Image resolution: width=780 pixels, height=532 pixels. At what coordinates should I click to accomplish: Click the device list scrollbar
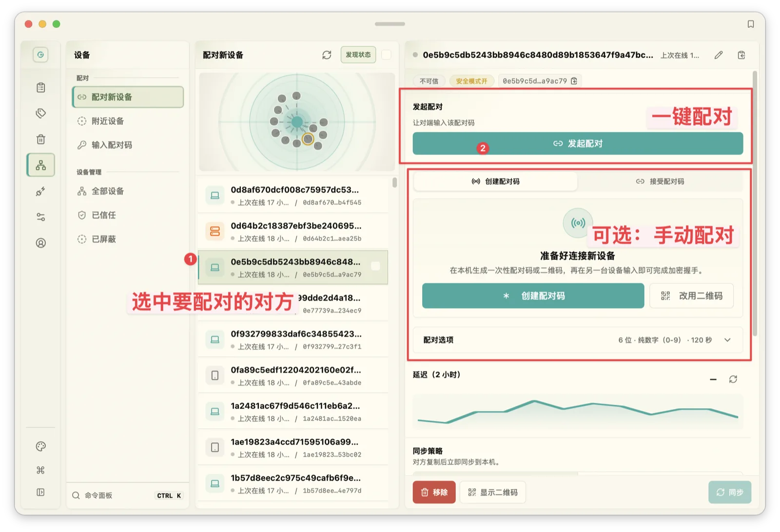point(394,182)
